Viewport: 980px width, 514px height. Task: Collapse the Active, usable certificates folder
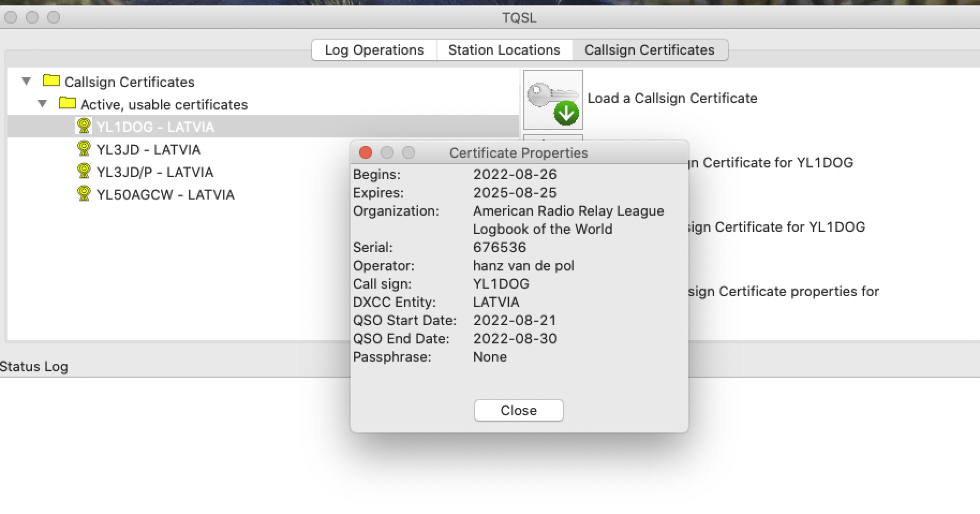click(x=42, y=104)
